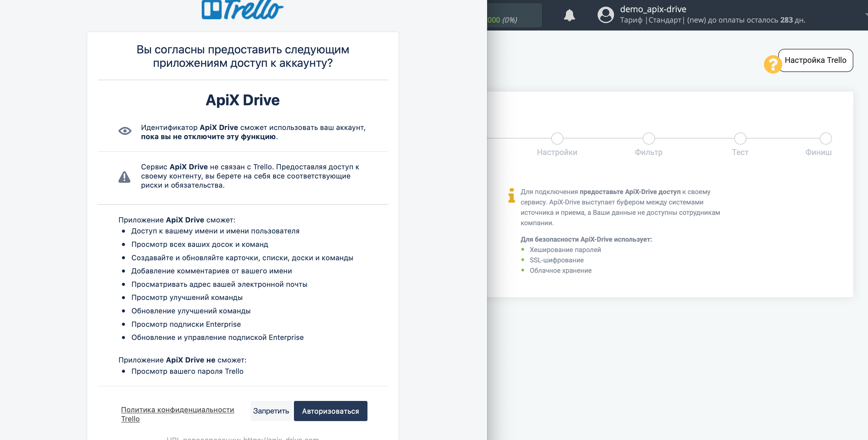Select the Настройки step circle
The image size is (868, 440).
pos(557,139)
